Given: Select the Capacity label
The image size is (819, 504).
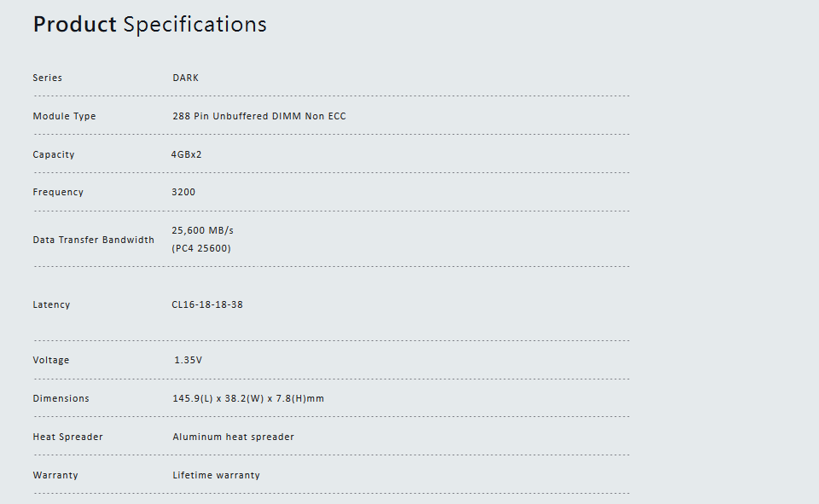Looking at the screenshot, I should 54,154.
